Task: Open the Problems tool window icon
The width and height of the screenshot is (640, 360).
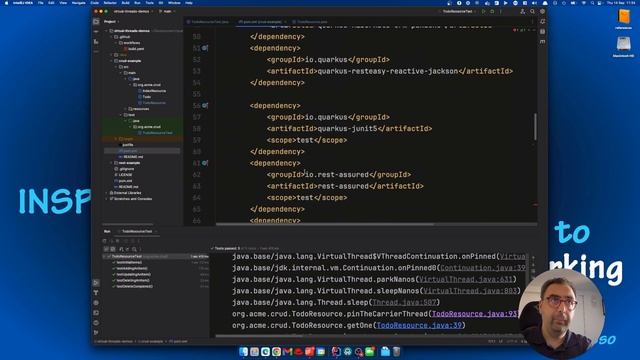Action: (x=96, y=322)
